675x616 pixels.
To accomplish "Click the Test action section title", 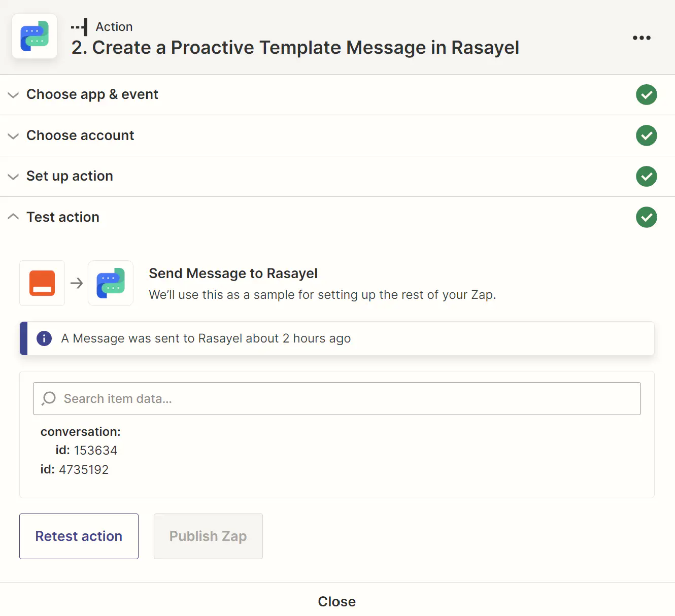I will [x=63, y=217].
